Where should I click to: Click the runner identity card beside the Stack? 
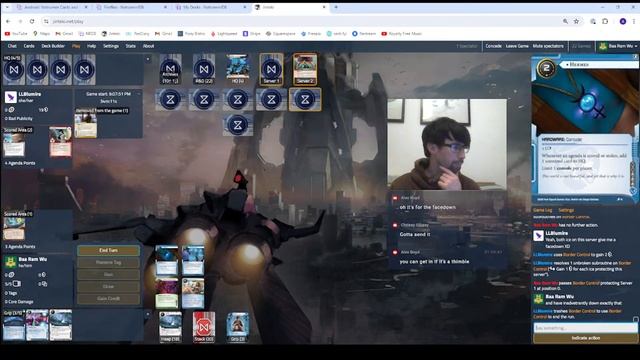[x=238, y=327]
